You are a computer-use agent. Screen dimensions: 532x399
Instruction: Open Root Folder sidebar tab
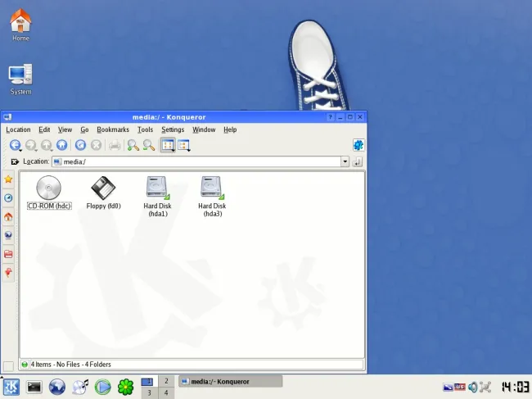coord(8,254)
